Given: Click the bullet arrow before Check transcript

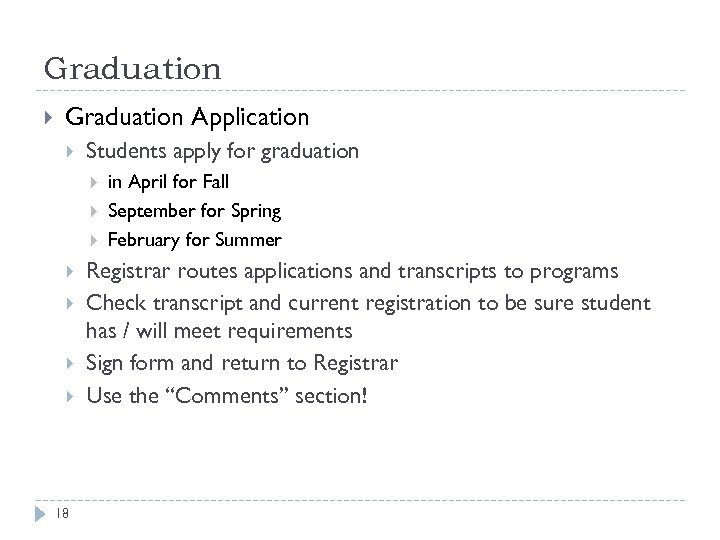Looking at the screenshot, I should (x=69, y=303).
